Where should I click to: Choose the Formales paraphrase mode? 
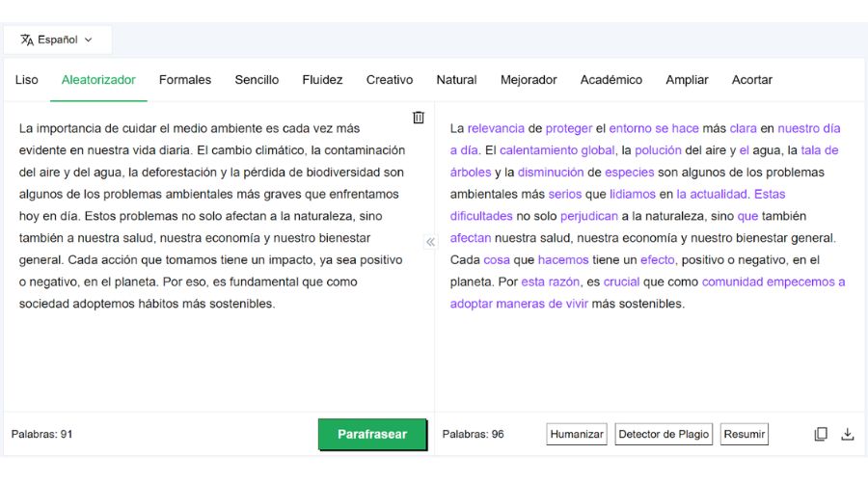pyautogui.click(x=185, y=80)
